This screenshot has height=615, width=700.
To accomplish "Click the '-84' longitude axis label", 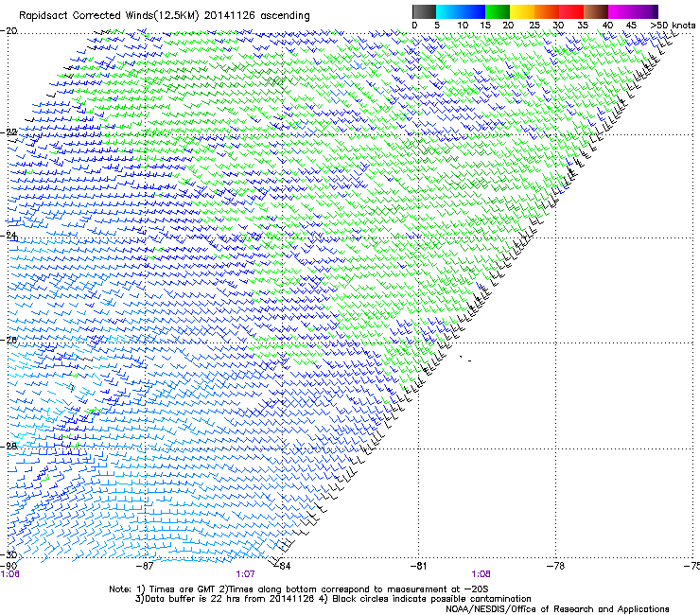I will click(282, 566).
